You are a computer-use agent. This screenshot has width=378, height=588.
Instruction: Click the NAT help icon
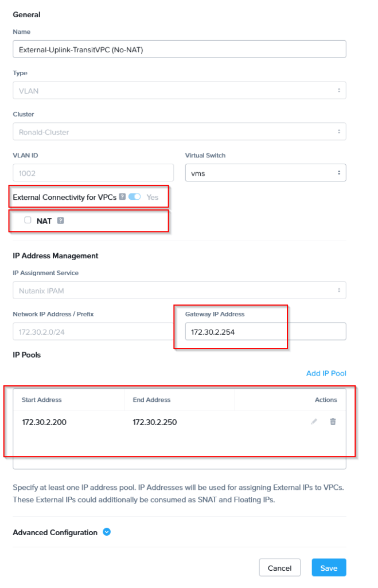pos(60,221)
